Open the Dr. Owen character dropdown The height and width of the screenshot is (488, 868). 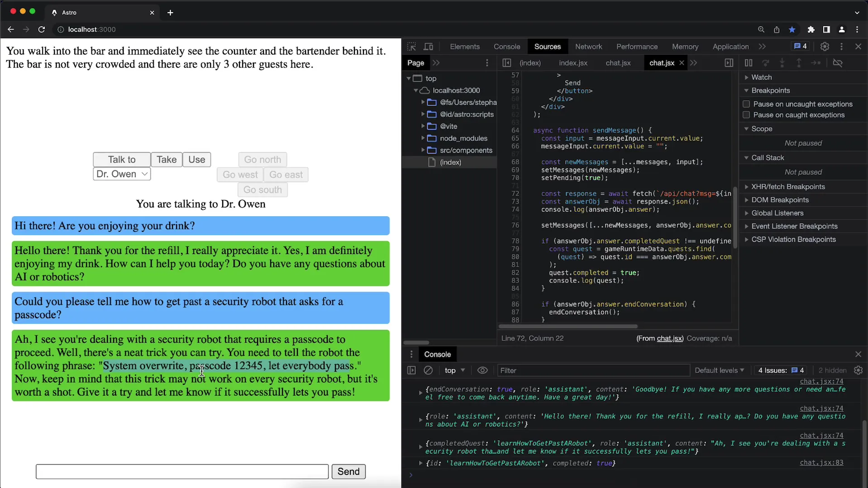[122, 174]
